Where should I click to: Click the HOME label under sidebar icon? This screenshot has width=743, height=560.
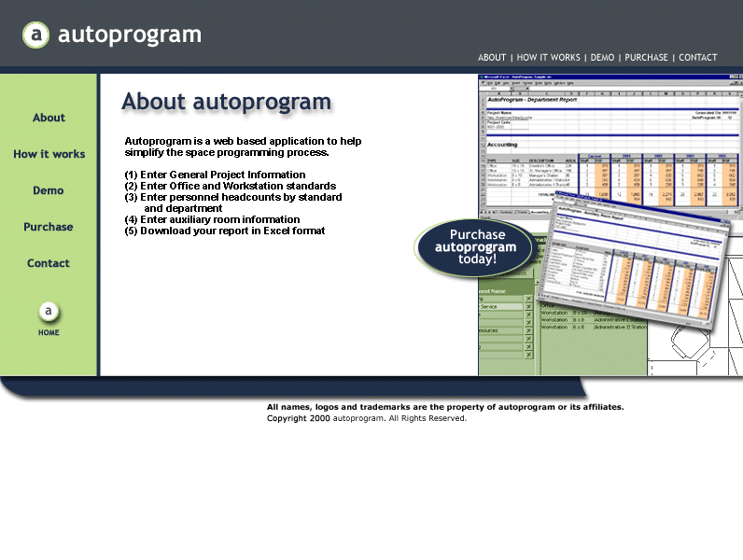pyautogui.click(x=49, y=332)
